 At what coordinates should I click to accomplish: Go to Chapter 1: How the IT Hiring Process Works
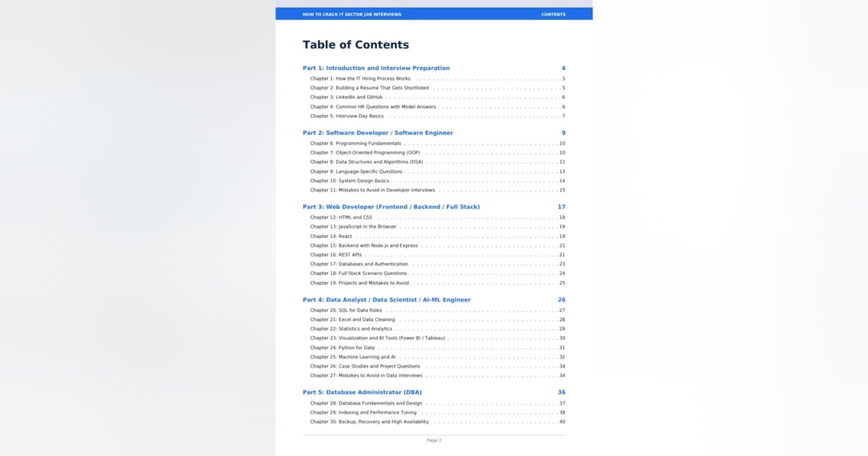[x=360, y=79]
